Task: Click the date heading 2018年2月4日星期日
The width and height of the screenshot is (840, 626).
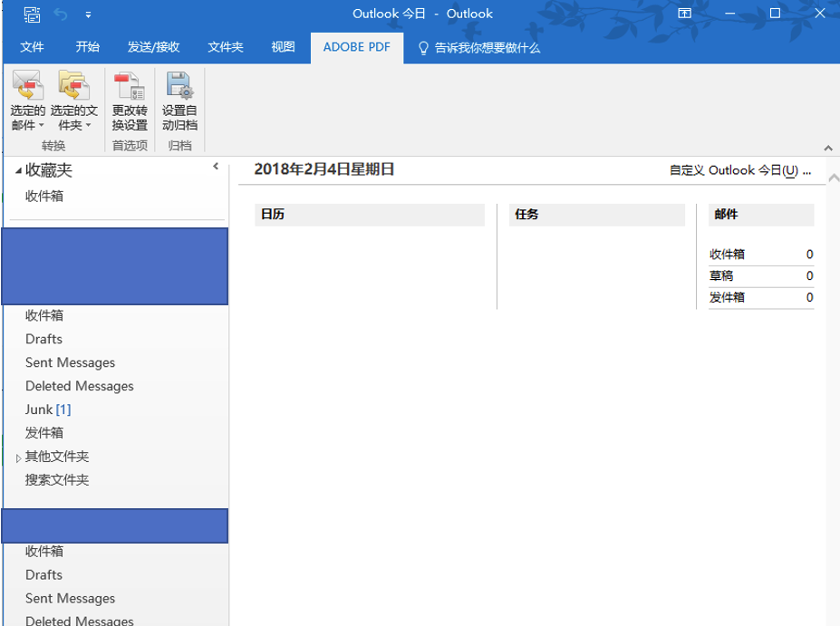Action: click(324, 169)
